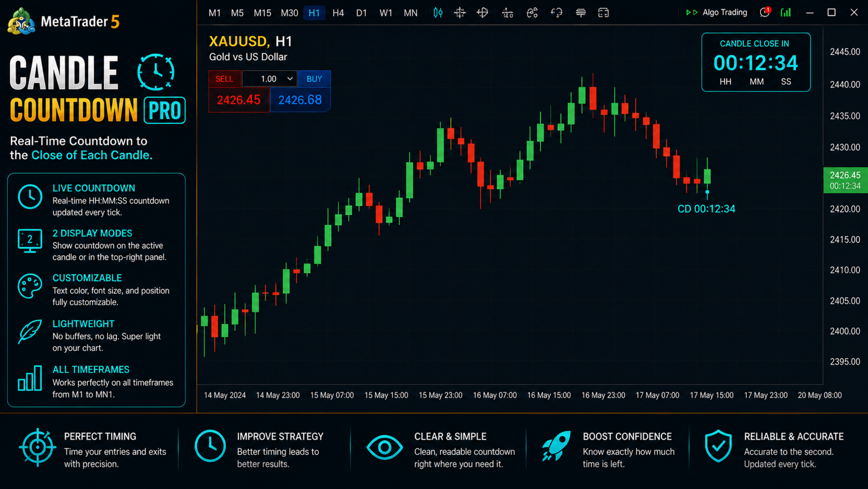Toggle Algo Trading on or off
868x489 pixels.
pos(716,12)
